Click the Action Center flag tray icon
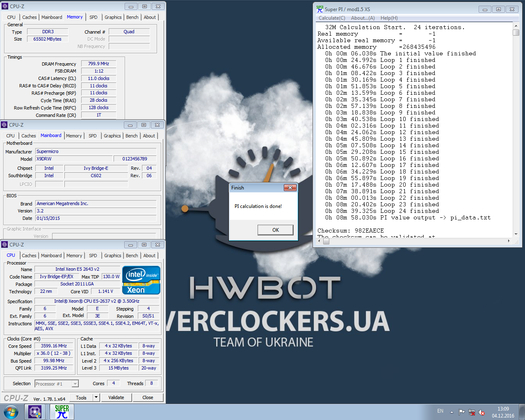 point(461,412)
